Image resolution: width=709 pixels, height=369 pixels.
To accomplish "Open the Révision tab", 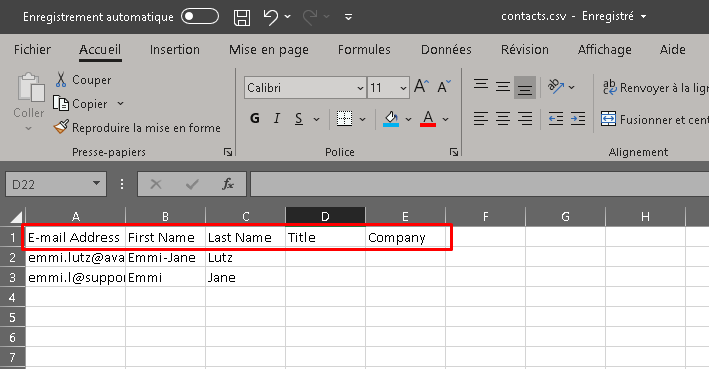I will point(525,50).
